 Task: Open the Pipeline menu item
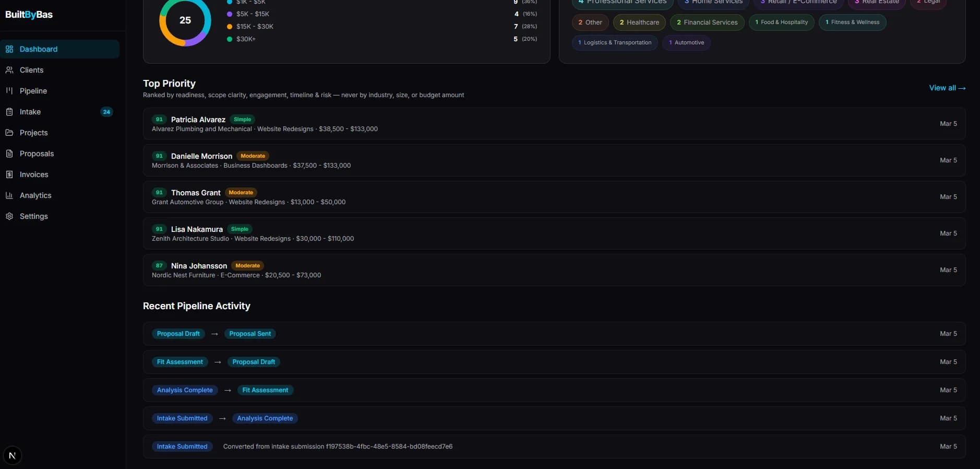click(33, 91)
